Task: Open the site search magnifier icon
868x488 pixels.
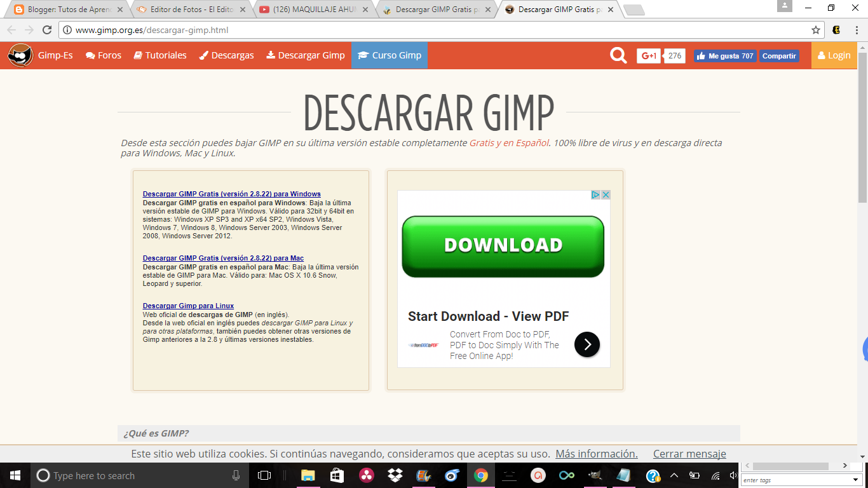Action: pos(618,55)
